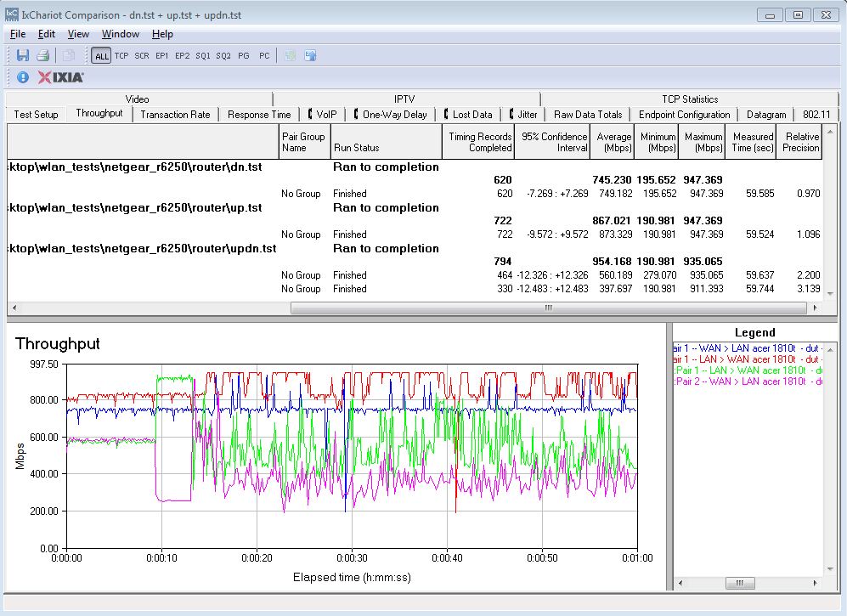Select red Pair 1 LAN > WAN legend entry
This screenshot has width=847, height=616.
click(748, 359)
